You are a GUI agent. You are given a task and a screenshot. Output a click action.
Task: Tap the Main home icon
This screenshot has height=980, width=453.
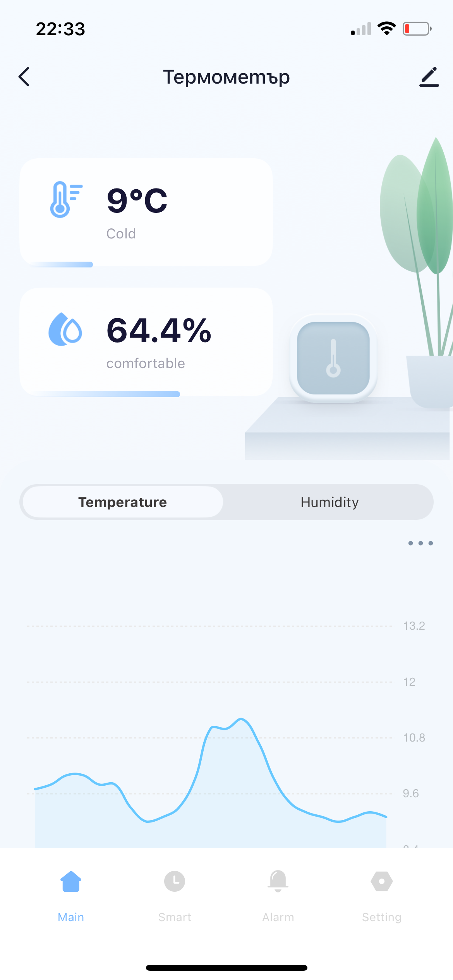71,882
